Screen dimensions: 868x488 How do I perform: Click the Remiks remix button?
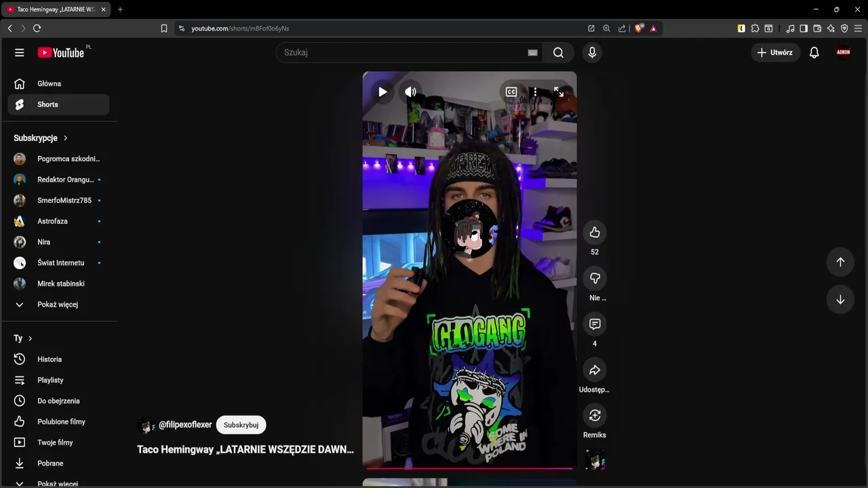coord(595,415)
